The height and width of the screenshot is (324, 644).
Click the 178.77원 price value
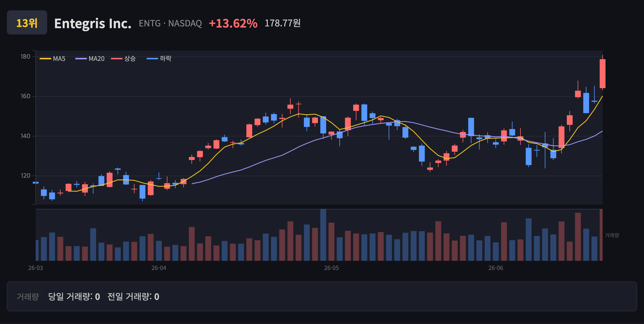(x=283, y=23)
